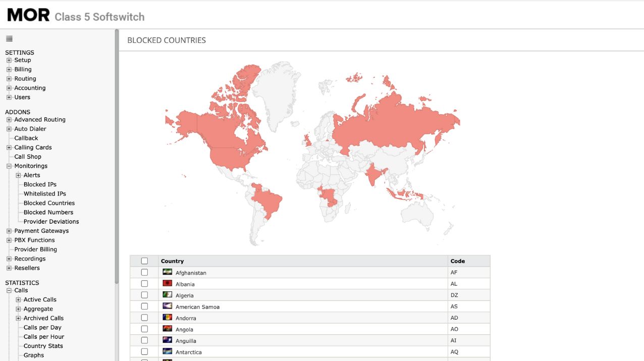The width and height of the screenshot is (644, 361).
Task: Open Blocked IPs page
Action: [x=40, y=184]
